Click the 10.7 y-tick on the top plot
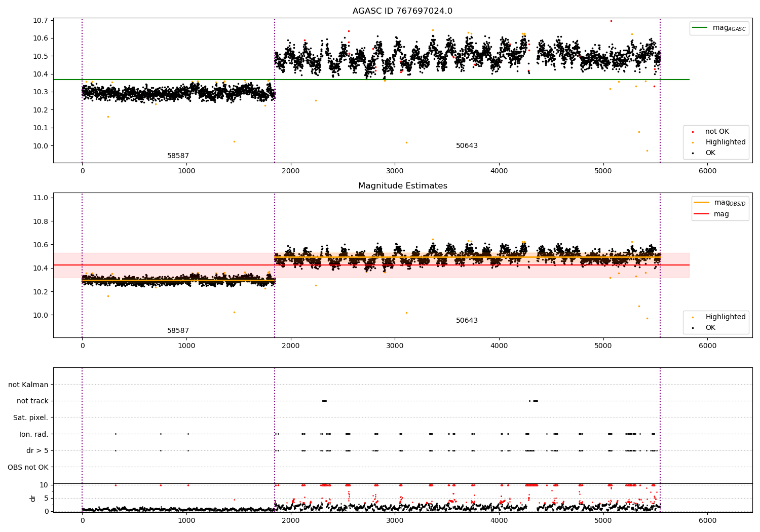 pos(41,20)
